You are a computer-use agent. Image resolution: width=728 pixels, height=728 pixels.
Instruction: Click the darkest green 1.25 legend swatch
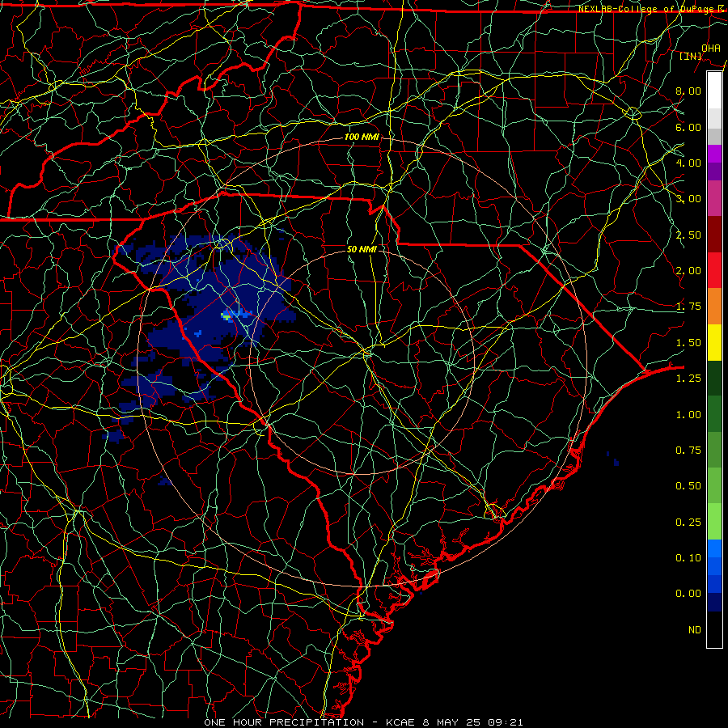[x=714, y=378]
